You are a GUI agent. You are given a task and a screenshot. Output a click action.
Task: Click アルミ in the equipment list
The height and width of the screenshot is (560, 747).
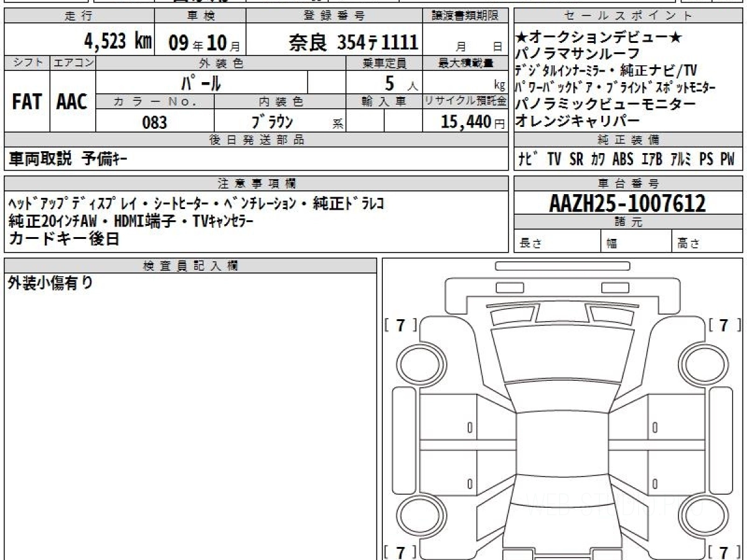682,160
